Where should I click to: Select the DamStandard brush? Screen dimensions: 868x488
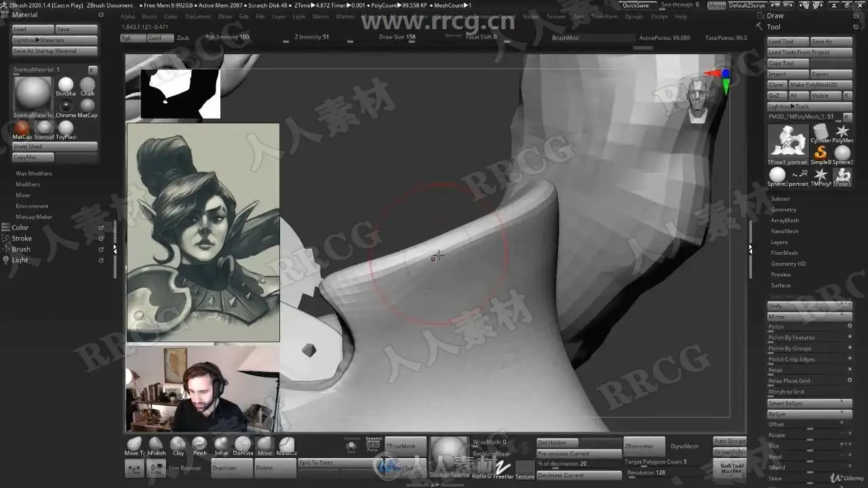click(x=243, y=446)
